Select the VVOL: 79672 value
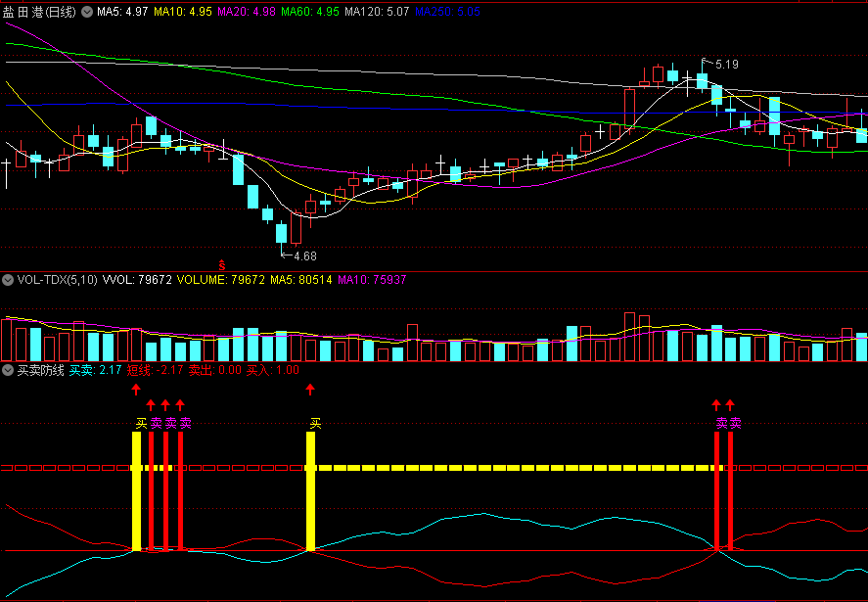 click(x=137, y=280)
